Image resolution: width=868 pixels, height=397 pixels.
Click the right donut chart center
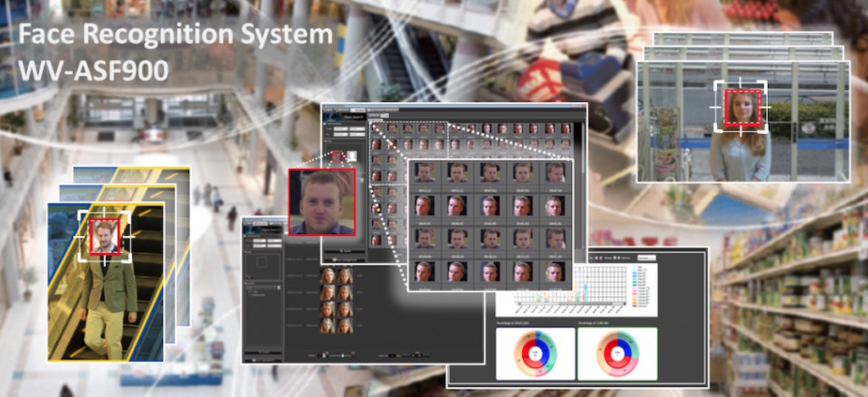click(x=617, y=351)
